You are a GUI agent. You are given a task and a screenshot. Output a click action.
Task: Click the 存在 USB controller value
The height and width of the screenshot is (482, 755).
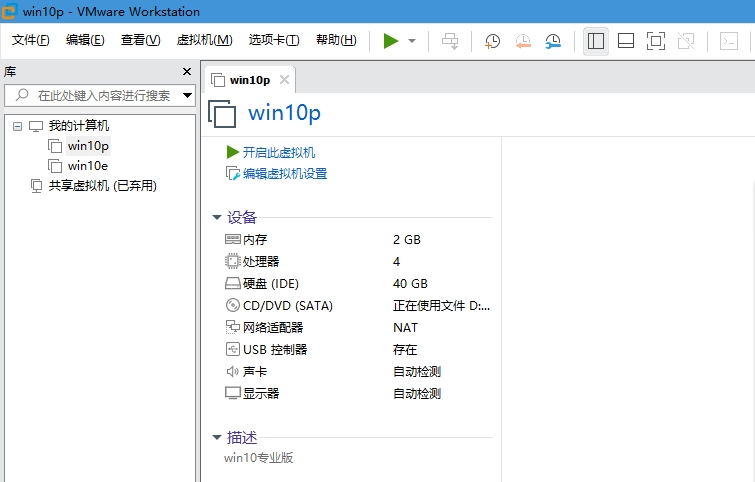pyautogui.click(x=405, y=350)
